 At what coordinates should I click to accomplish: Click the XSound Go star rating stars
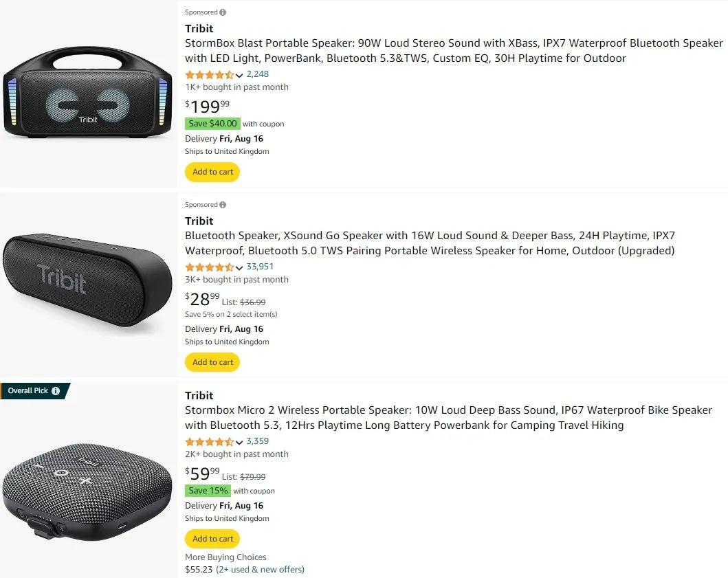click(209, 267)
